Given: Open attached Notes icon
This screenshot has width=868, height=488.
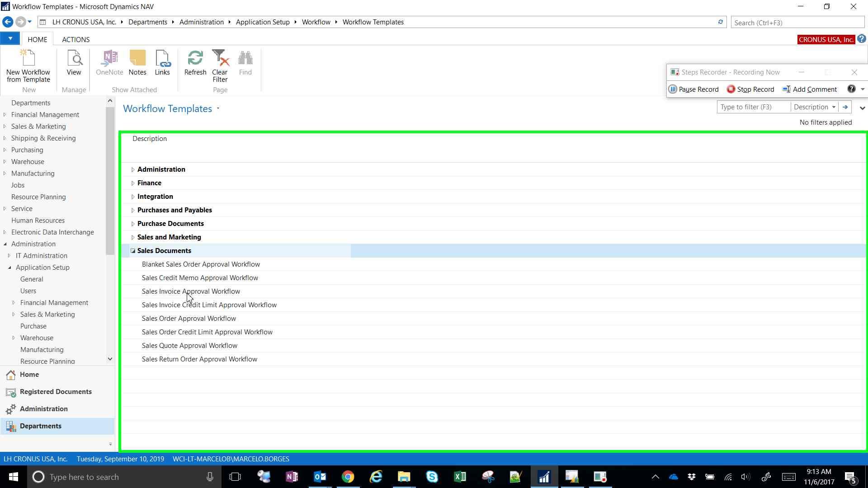Looking at the screenshot, I should (x=137, y=63).
